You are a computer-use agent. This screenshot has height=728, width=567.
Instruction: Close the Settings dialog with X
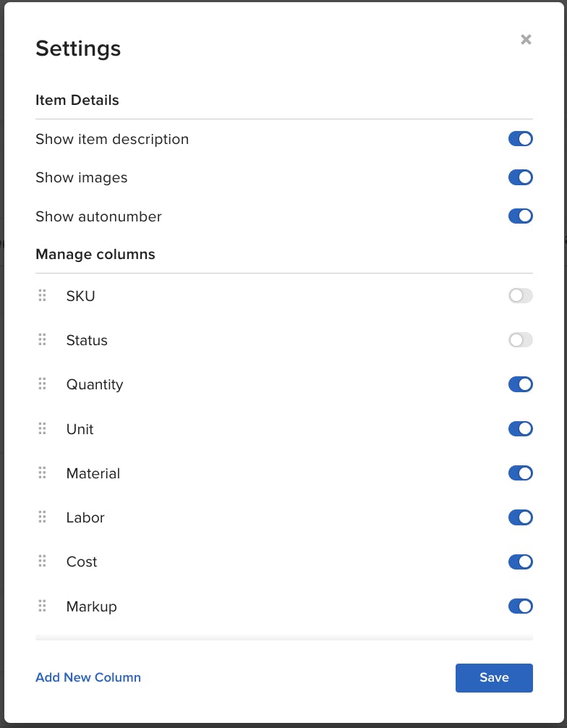[526, 40]
